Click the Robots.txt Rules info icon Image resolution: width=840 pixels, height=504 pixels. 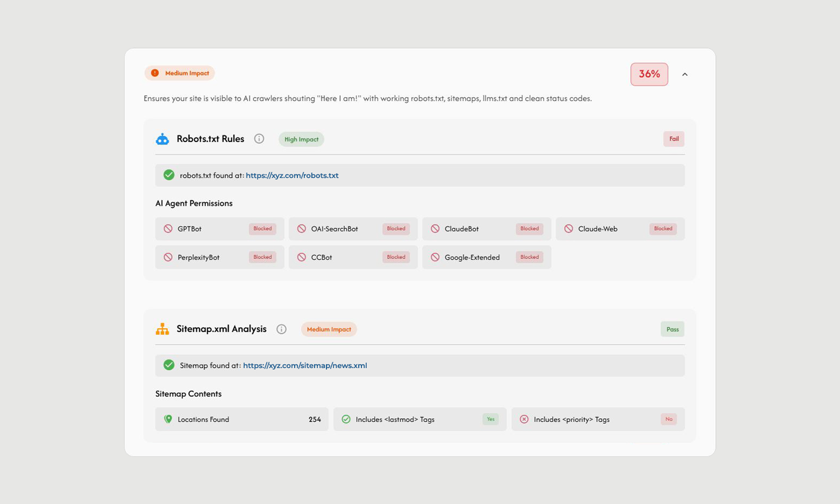tap(259, 139)
